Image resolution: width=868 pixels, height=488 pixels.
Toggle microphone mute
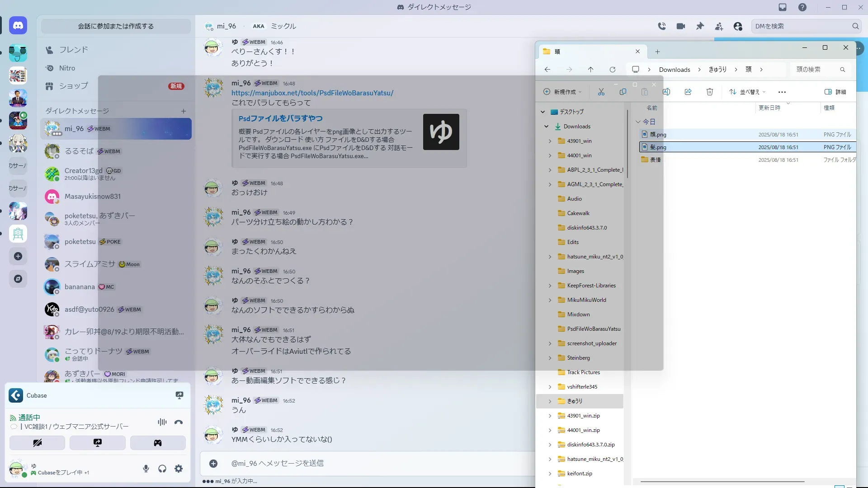pos(146,469)
